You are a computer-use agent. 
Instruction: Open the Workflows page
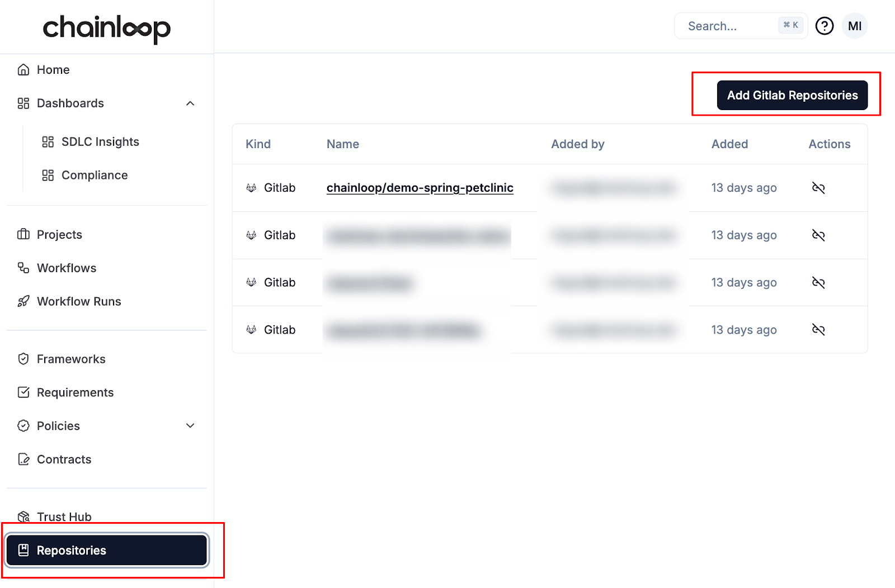66,268
